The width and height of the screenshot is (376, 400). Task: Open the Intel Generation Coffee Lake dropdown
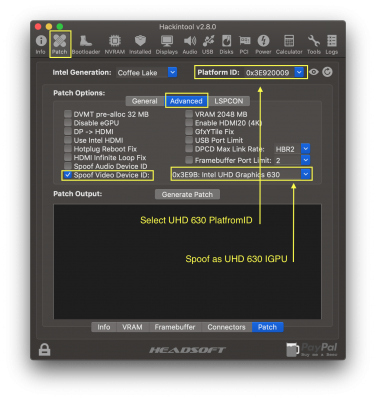tap(147, 72)
